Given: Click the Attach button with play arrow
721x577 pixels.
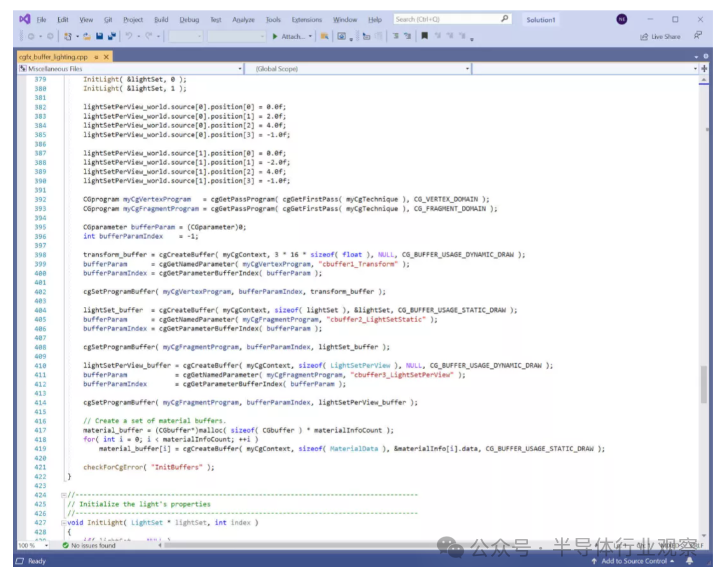Looking at the screenshot, I should click(292, 36).
